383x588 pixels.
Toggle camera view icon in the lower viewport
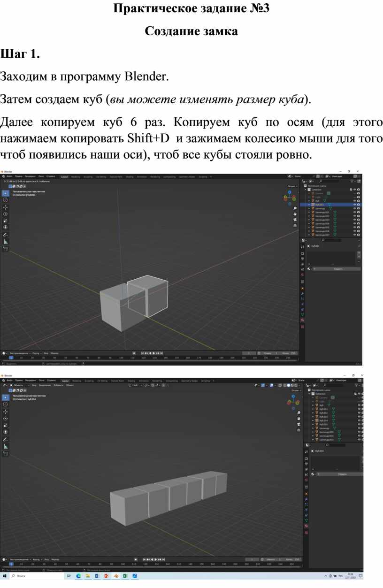299,424
